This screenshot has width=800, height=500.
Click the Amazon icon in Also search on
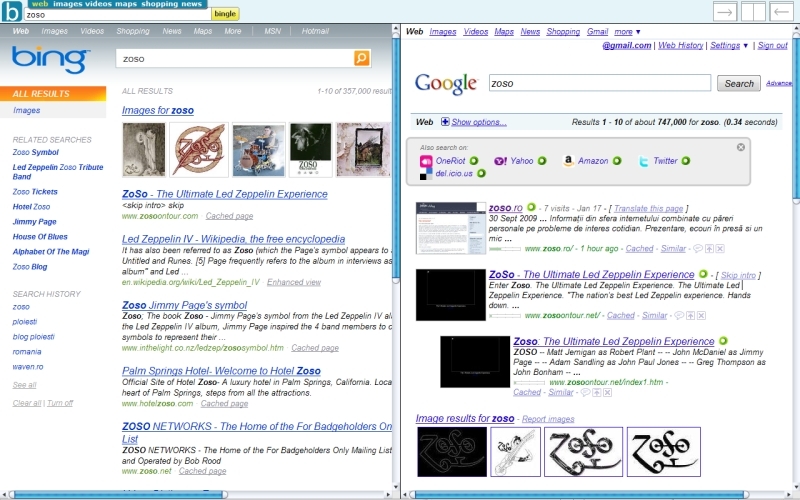568,161
